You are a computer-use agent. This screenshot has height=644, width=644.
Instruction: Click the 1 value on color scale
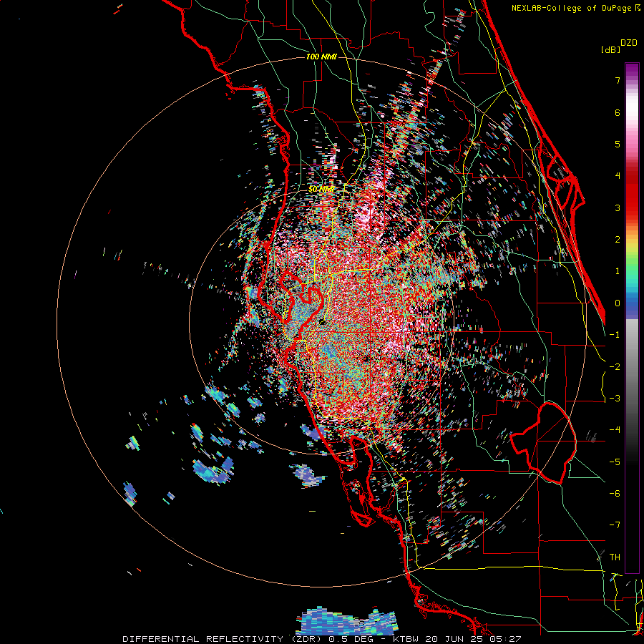pyautogui.click(x=618, y=271)
